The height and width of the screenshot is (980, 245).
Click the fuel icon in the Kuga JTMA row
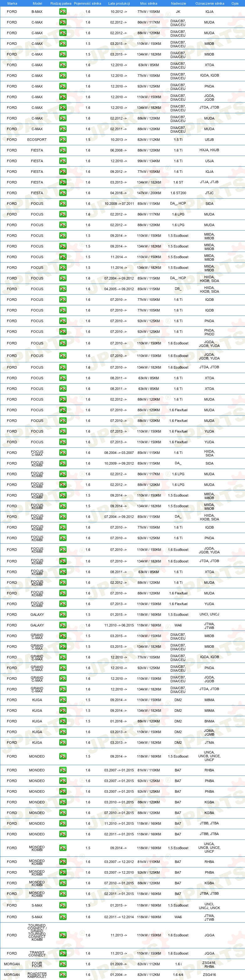[x=63, y=742]
